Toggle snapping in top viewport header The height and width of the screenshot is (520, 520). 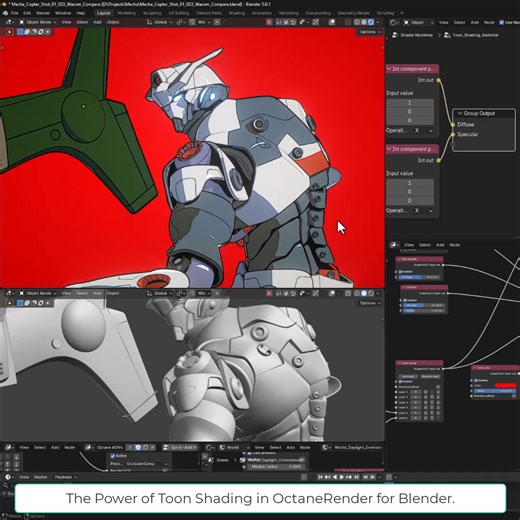[192, 22]
